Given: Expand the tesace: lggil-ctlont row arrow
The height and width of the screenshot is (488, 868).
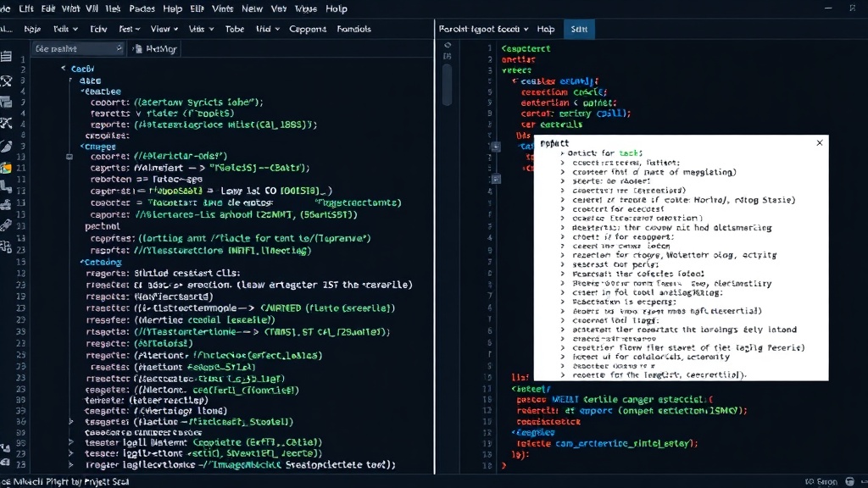Looking at the screenshot, I should click(71, 453).
